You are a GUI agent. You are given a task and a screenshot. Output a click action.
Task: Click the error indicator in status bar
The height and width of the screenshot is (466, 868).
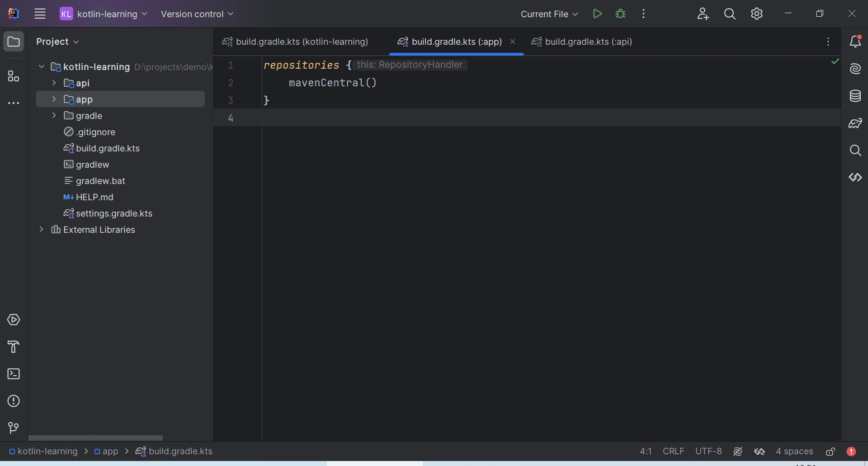(x=851, y=451)
